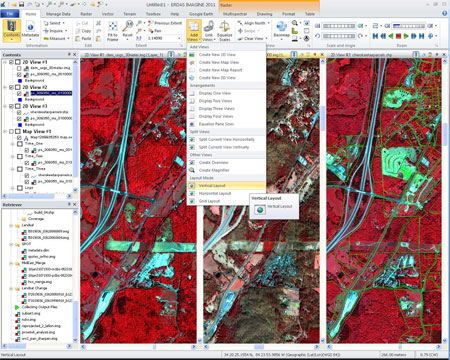450x360 pixels.
Task: Click the roam speed slider
Action: click(x=409, y=26)
